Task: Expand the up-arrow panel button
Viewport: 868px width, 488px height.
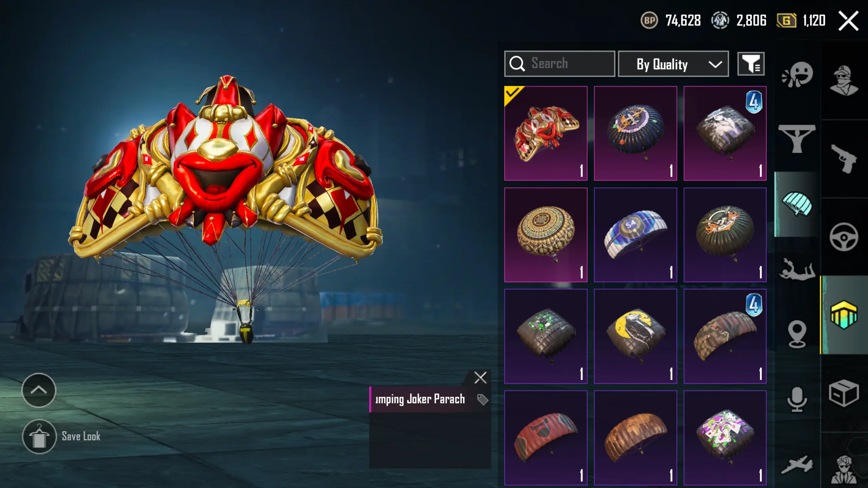Action: click(39, 390)
